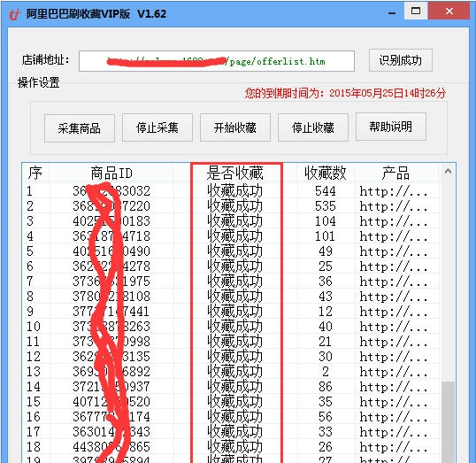Click row number 18 in the list
The image size is (476, 463).
33,447
